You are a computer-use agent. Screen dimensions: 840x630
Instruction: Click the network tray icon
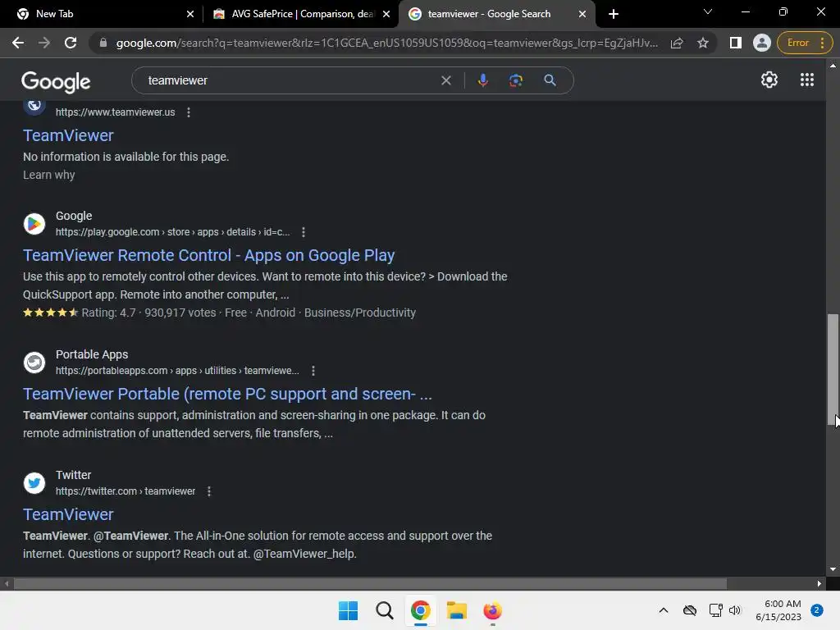(x=715, y=610)
